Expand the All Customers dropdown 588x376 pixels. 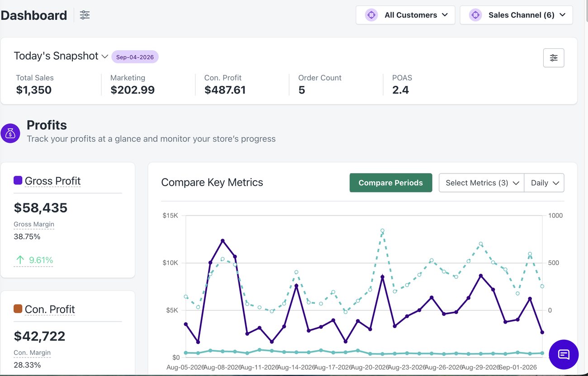click(405, 15)
